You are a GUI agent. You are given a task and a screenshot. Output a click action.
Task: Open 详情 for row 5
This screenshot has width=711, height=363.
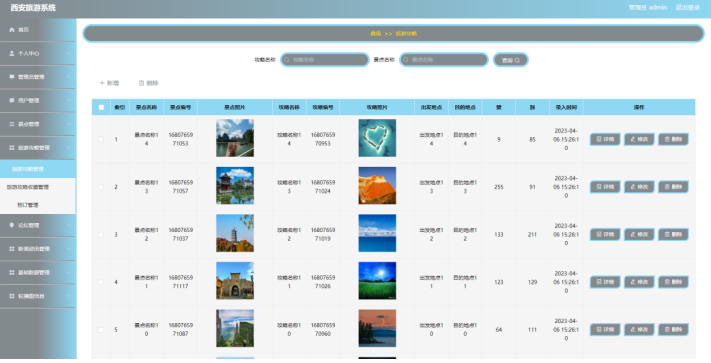click(605, 329)
